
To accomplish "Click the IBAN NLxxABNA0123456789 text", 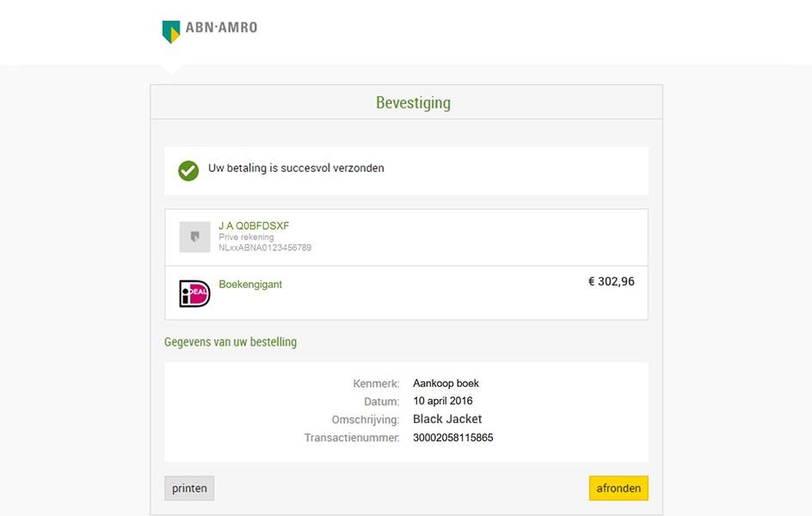I will click(265, 248).
